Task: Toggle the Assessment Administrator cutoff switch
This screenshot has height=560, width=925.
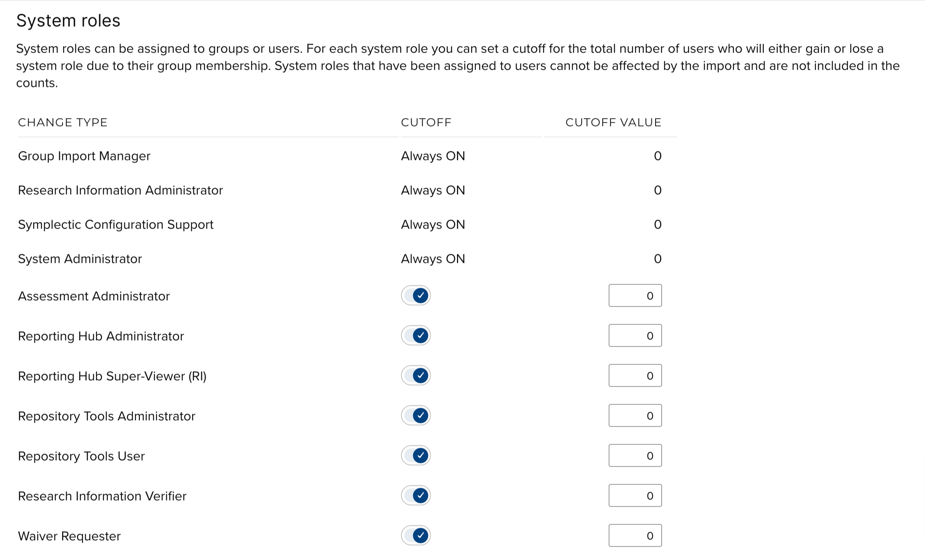Action: (416, 296)
